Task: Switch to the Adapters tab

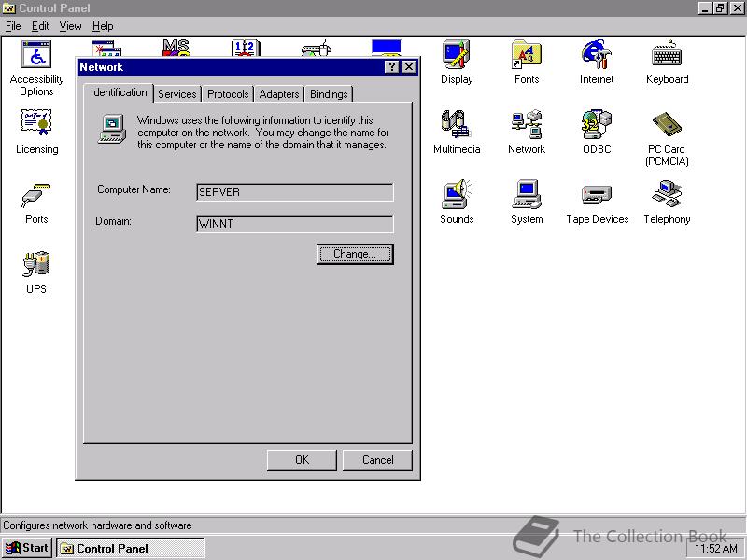Action: [279, 94]
